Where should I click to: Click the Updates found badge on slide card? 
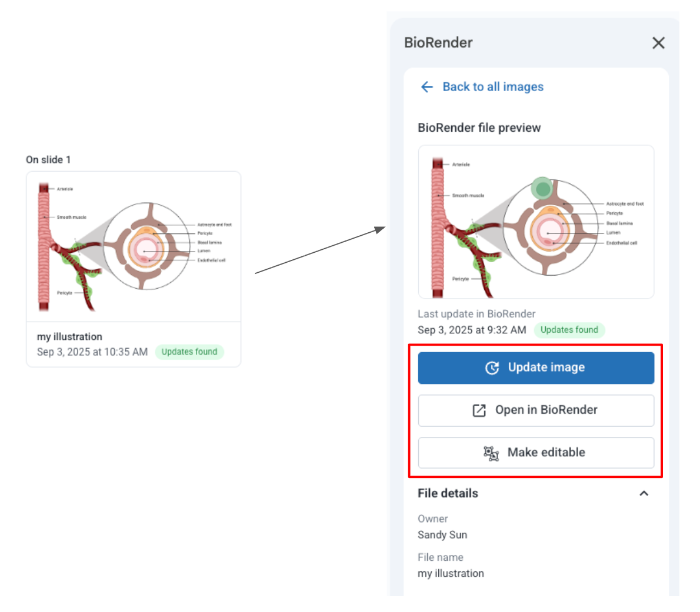click(x=189, y=352)
